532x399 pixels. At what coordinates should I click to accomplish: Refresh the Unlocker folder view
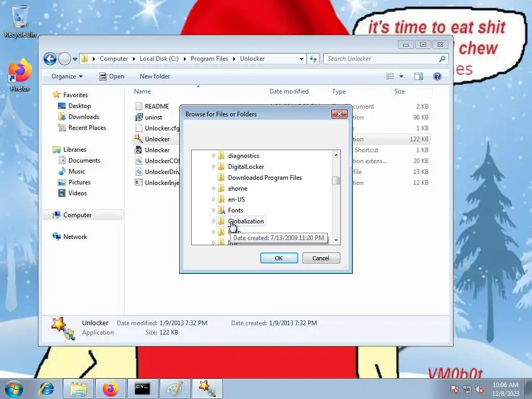click(x=313, y=59)
